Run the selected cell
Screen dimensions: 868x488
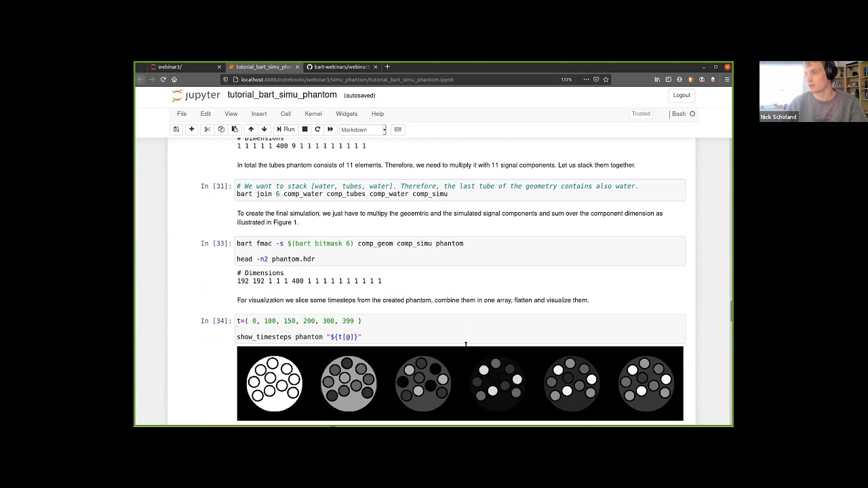click(x=285, y=129)
